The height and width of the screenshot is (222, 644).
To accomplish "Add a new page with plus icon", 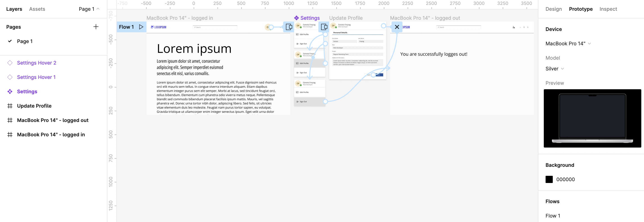I will (x=96, y=27).
